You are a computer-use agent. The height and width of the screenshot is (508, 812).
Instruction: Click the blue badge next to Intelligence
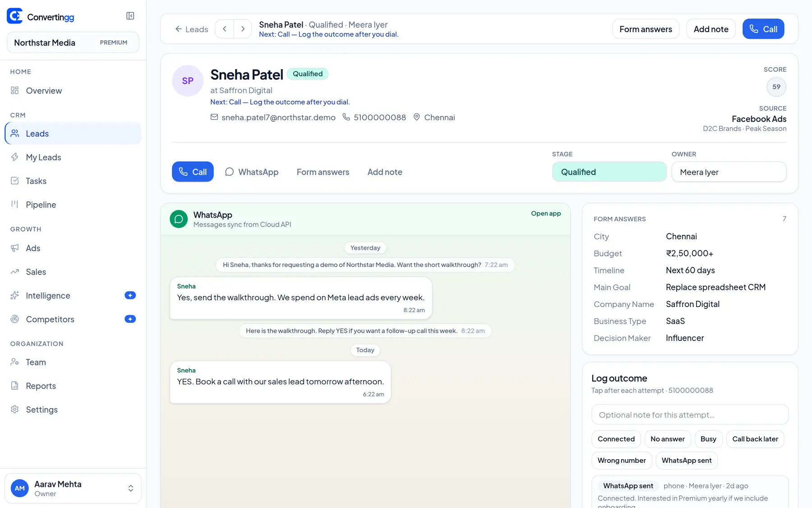click(x=130, y=295)
